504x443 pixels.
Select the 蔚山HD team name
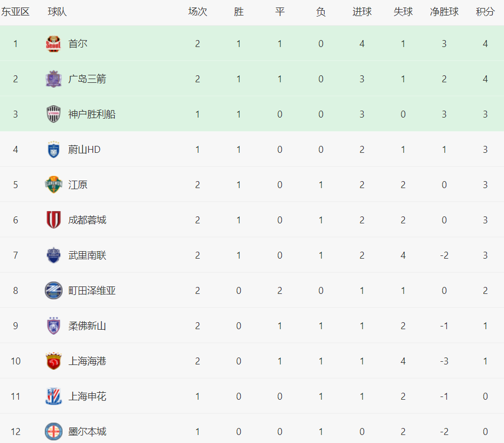pyautogui.click(x=84, y=150)
